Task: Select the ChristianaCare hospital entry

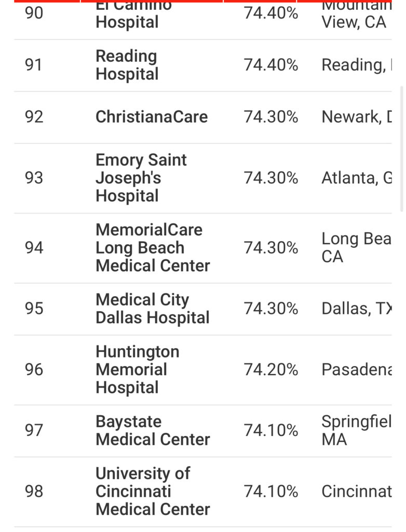Action: 152,117
